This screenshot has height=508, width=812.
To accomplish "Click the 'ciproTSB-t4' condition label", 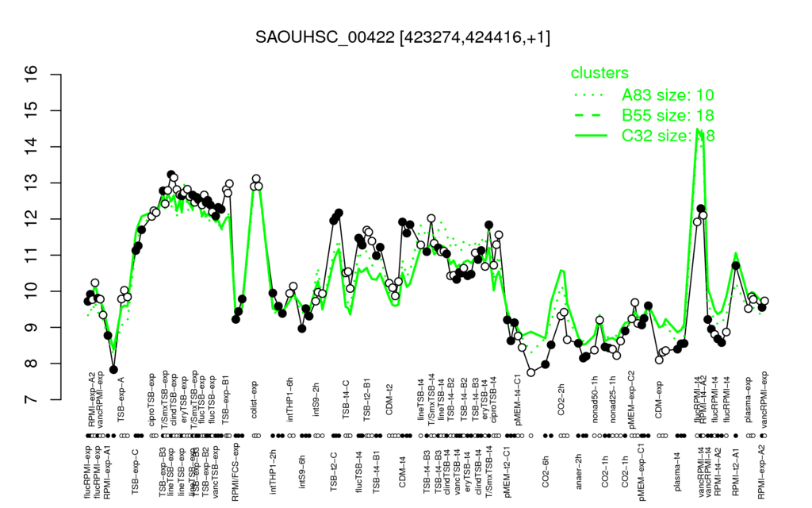I will (493, 398).
